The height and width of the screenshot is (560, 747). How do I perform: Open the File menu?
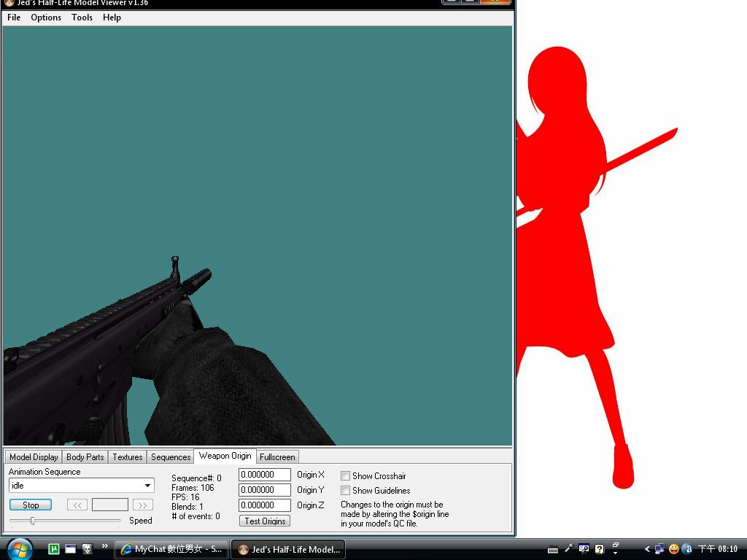point(14,17)
